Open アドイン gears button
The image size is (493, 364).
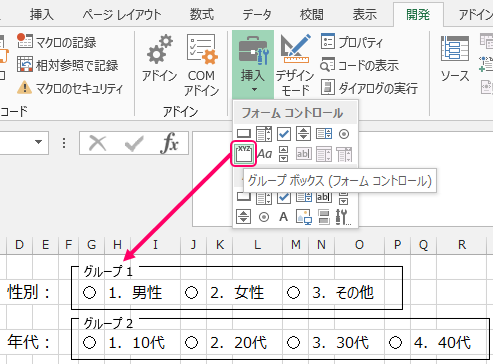tap(159, 59)
